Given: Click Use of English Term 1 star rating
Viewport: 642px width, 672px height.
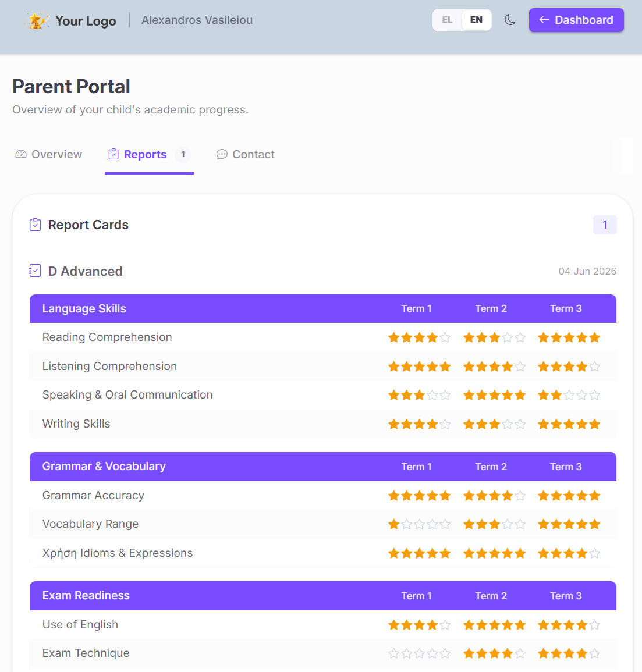Looking at the screenshot, I should (x=420, y=625).
